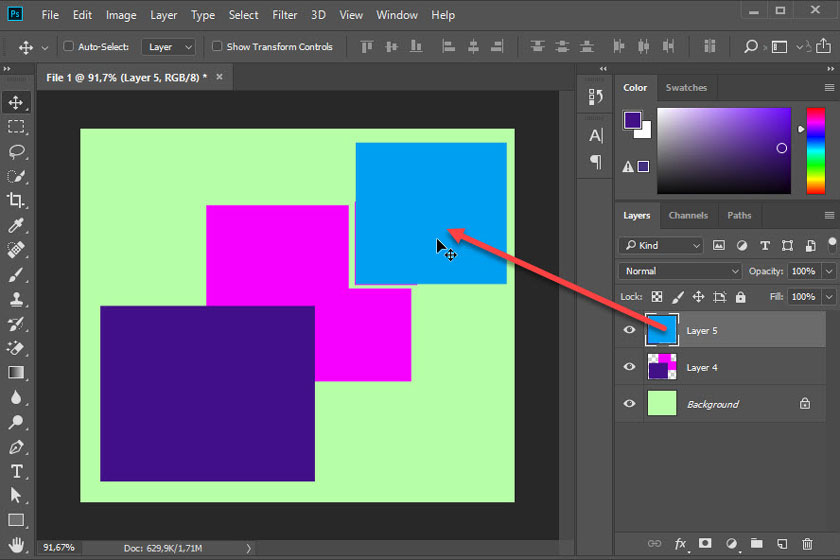Select the Crop tool
Image resolution: width=840 pixels, height=560 pixels.
(16, 200)
